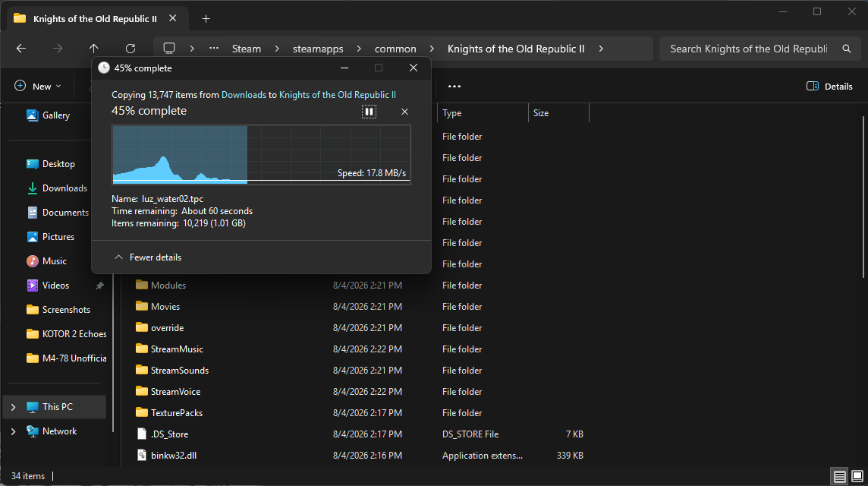Image resolution: width=868 pixels, height=486 pixels.
Task: Switch to details list view in status bar
Action: click(x=839, y=476)
